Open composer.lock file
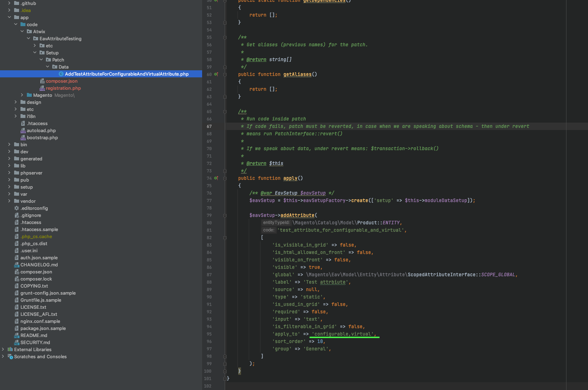Viewport: 588px width, 390px height. pos(36,279)
